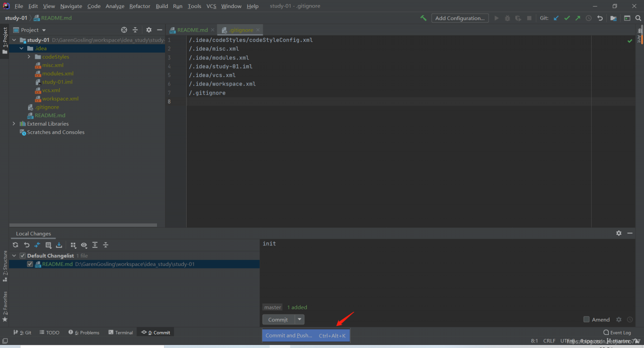Viewport: 644px width, 348px height.
Task: Enable the Amend checkbox
Action: pyautogui.click(x=586, y=319)
